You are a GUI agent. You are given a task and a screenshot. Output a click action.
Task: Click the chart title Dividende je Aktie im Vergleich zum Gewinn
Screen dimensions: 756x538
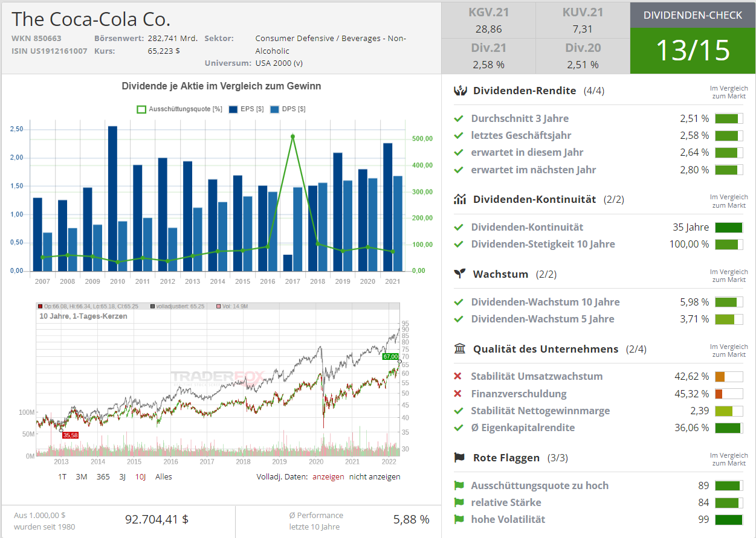[221, 86]
